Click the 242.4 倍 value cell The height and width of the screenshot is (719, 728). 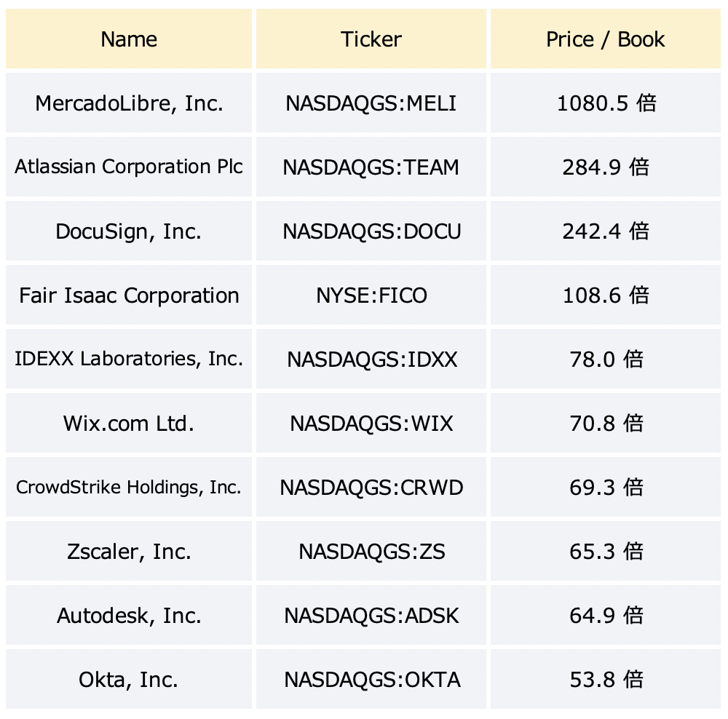(x=606, y=231)
